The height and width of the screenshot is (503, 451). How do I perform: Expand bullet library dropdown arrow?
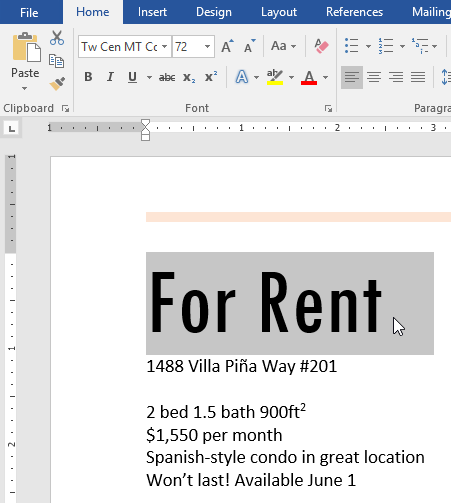click(368, 46)
